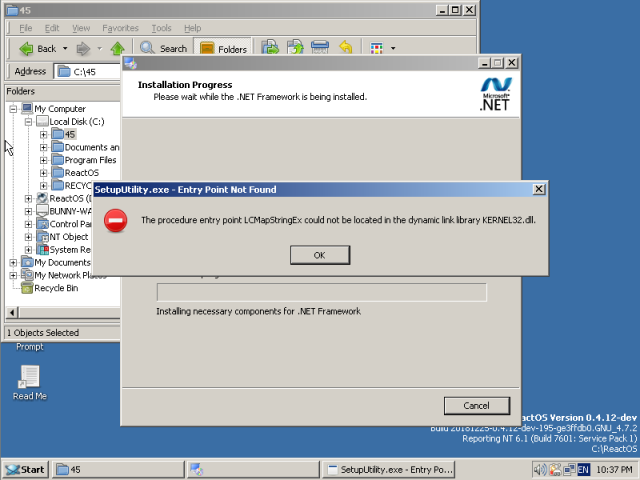
Task: Open the Favorites menu
Action: (x=120, y=28)
